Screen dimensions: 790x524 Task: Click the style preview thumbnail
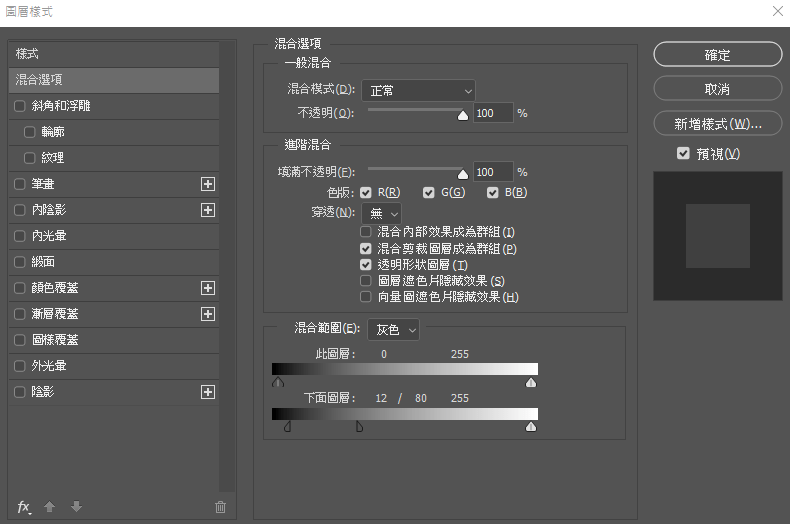pyautogui.click(x=718, y=236)
